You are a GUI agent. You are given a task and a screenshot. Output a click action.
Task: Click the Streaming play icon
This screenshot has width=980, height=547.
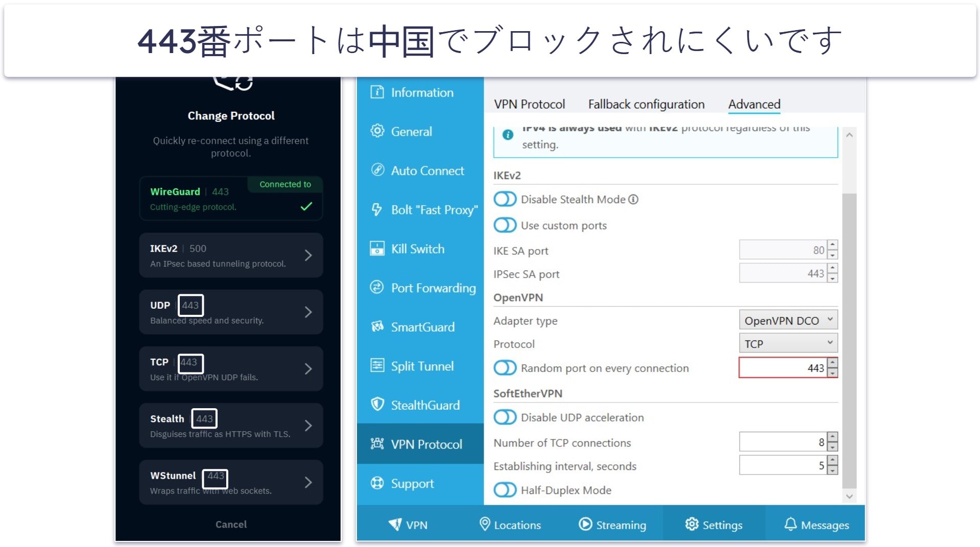coord(585,524)
